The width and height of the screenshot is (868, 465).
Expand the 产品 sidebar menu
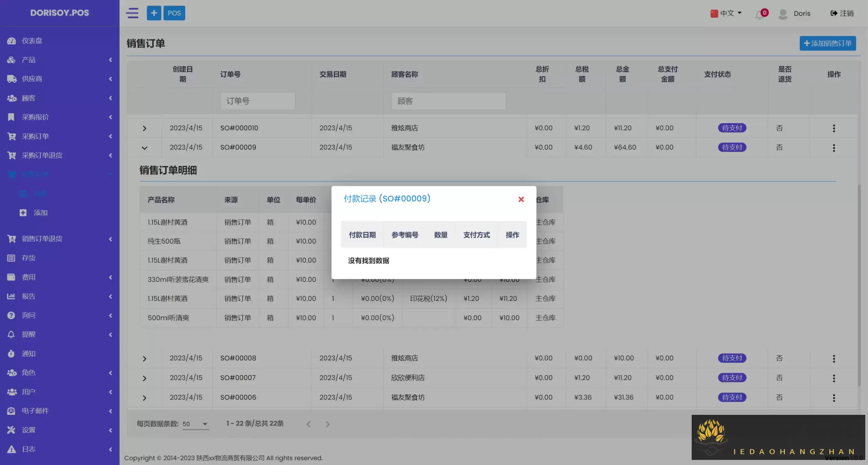coord(60,60)
